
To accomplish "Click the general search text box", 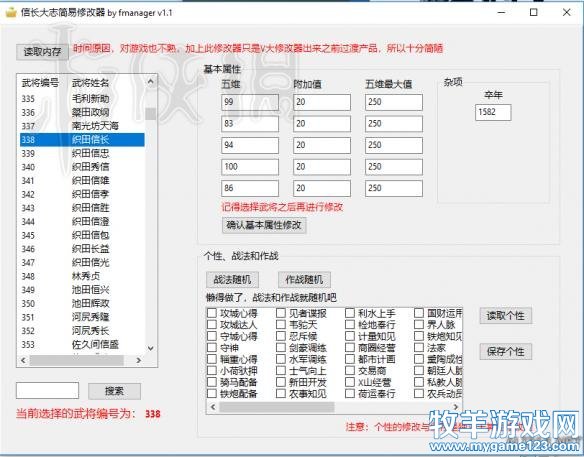I will tap(47, 391).
